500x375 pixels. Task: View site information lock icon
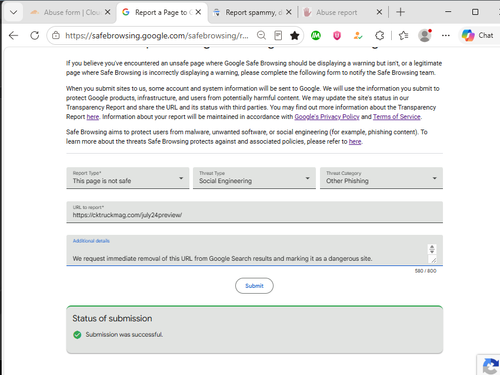[56, 35]
